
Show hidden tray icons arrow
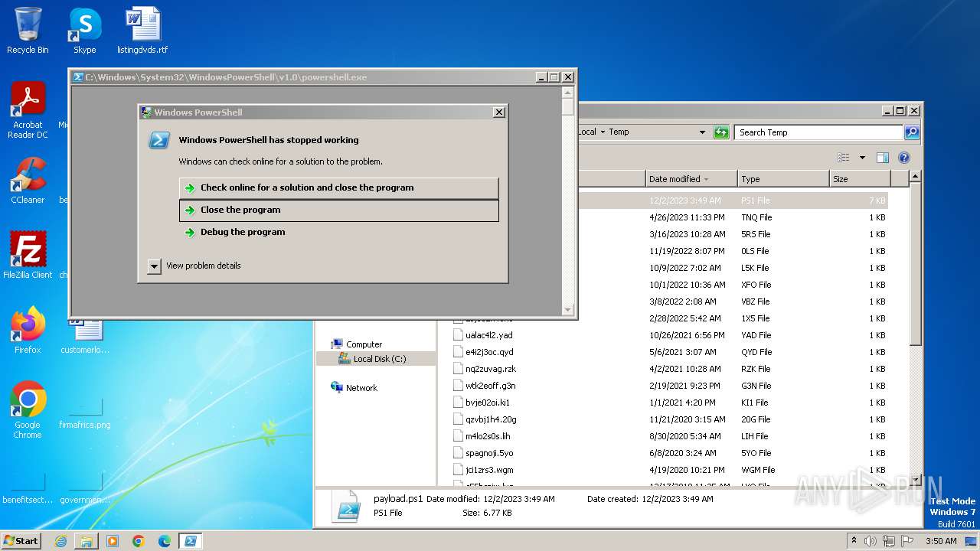(854, 540)
